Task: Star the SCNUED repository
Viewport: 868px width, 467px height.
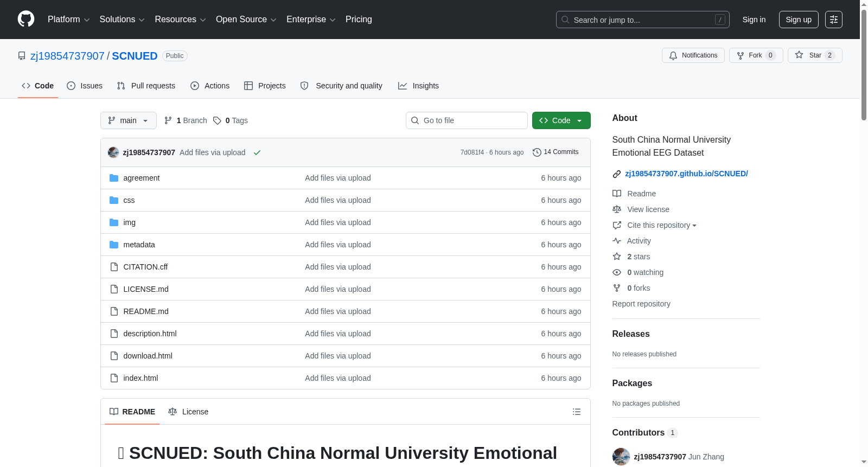Action: [x=815, y=55]
